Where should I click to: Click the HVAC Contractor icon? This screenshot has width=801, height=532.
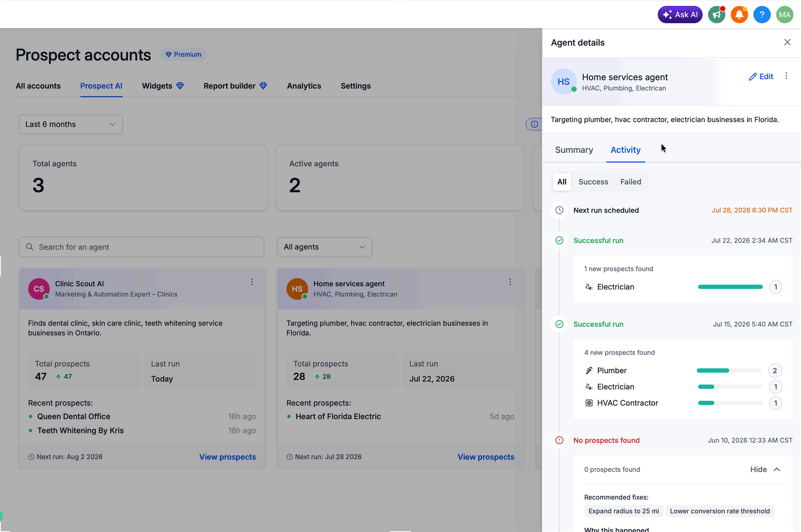click(x=589, y=403)
